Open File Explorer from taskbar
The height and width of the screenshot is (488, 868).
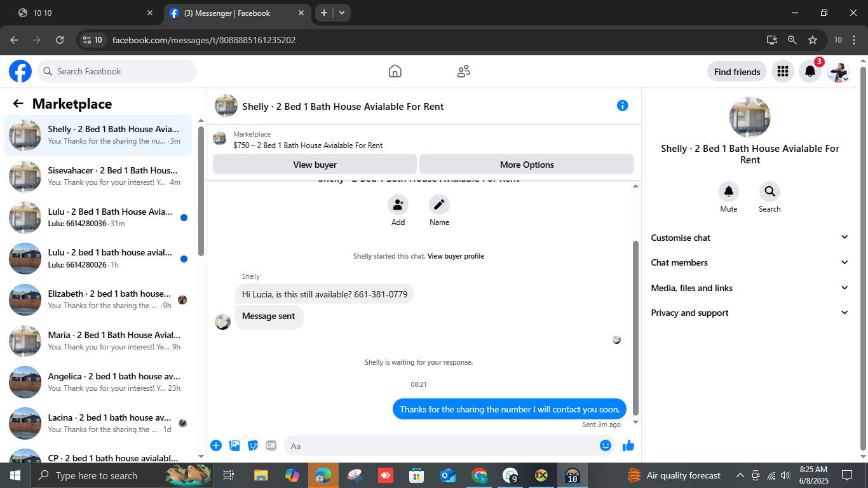pyautogui.click(x=261, y=475)
